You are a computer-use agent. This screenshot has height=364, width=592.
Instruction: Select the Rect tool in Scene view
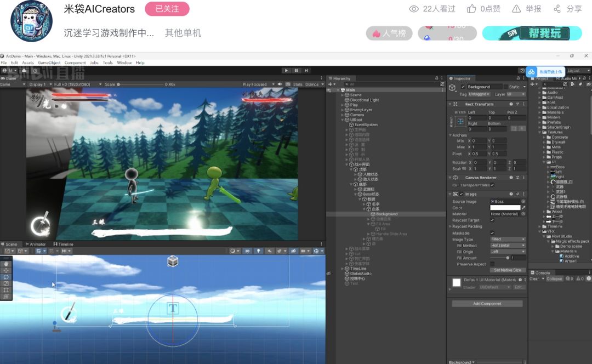click(x=6, y=290)
